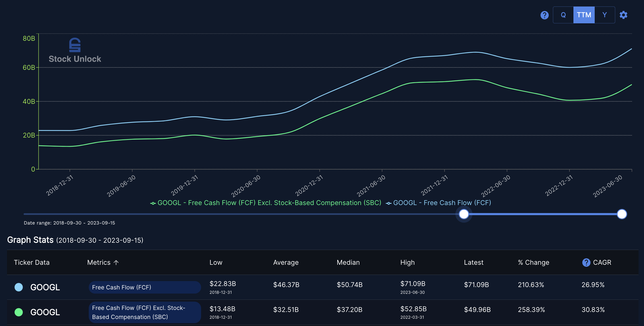Click the $49.96B latest value
The width and height of the screenshot is (644, 326).
(x=477, y=310)
